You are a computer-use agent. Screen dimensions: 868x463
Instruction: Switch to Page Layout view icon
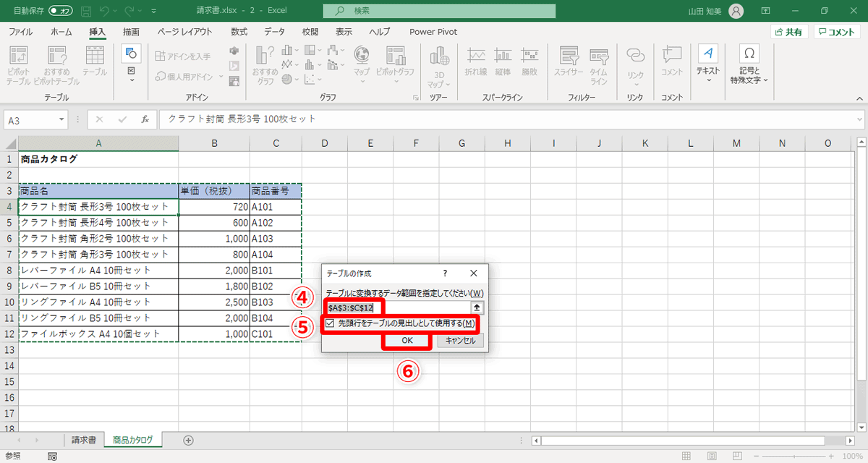coord(712,456)
